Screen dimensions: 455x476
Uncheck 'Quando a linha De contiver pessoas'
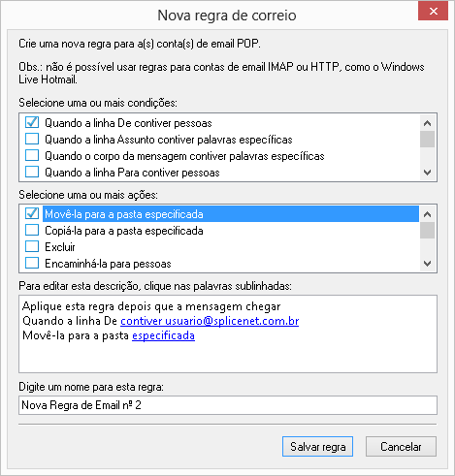[x=32, y=123]
